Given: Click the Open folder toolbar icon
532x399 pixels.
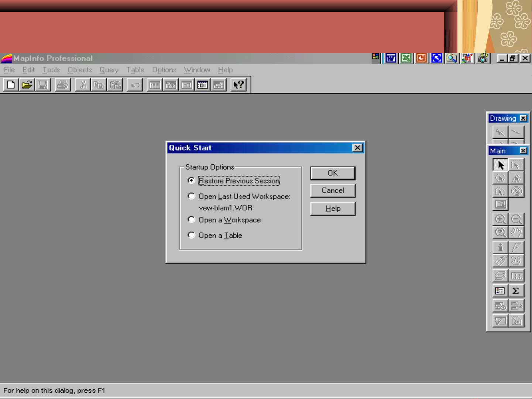Looking at the screenshot, I should 27,85.
